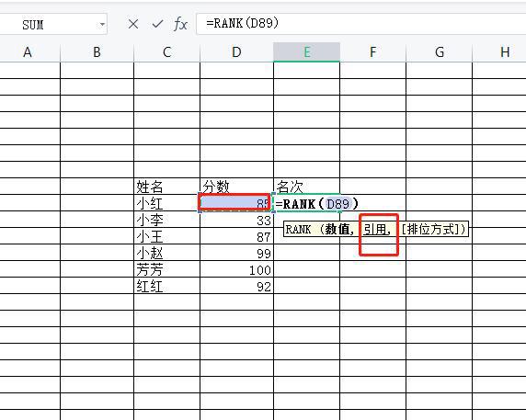This screenshot has height=420, width=526.
Task: Click 数值 argument in the RANK tooltip
Action: pyautogui.click(x=337, y=229)
